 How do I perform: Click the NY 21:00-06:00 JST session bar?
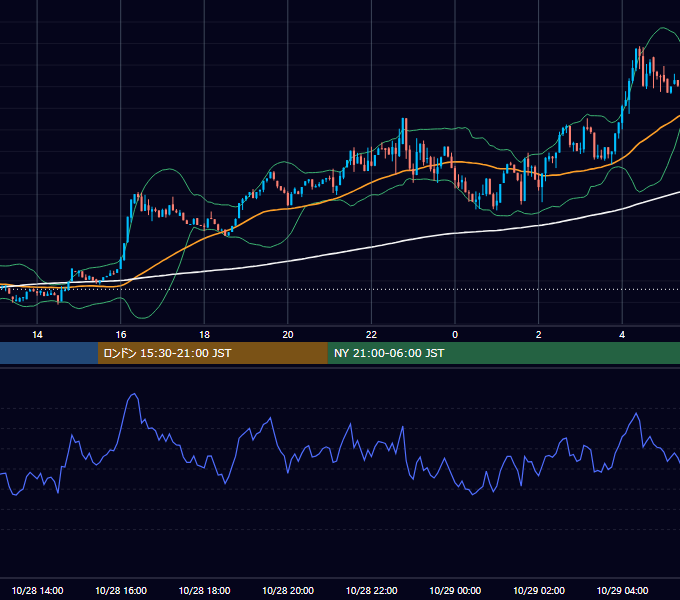[x=503, y=353]
